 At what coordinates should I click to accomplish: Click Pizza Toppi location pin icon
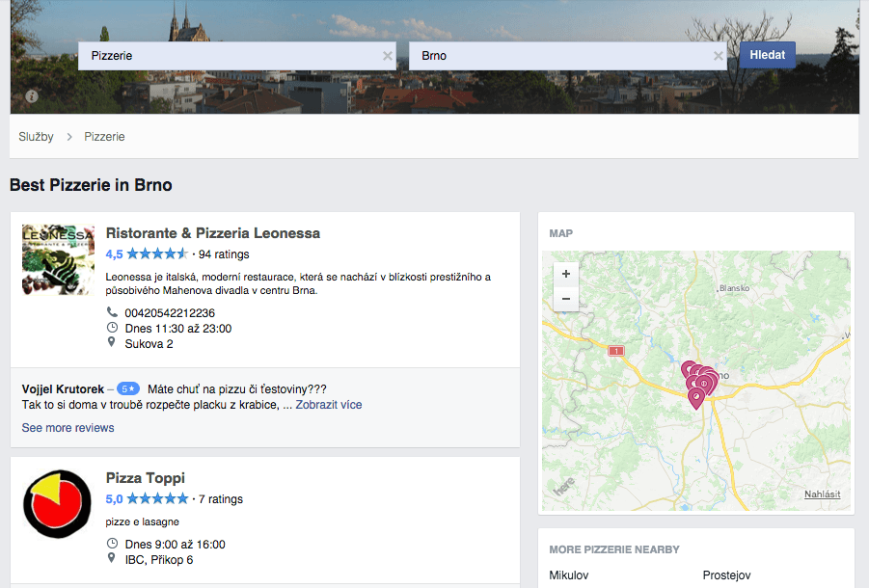click(x=111, y=558)
